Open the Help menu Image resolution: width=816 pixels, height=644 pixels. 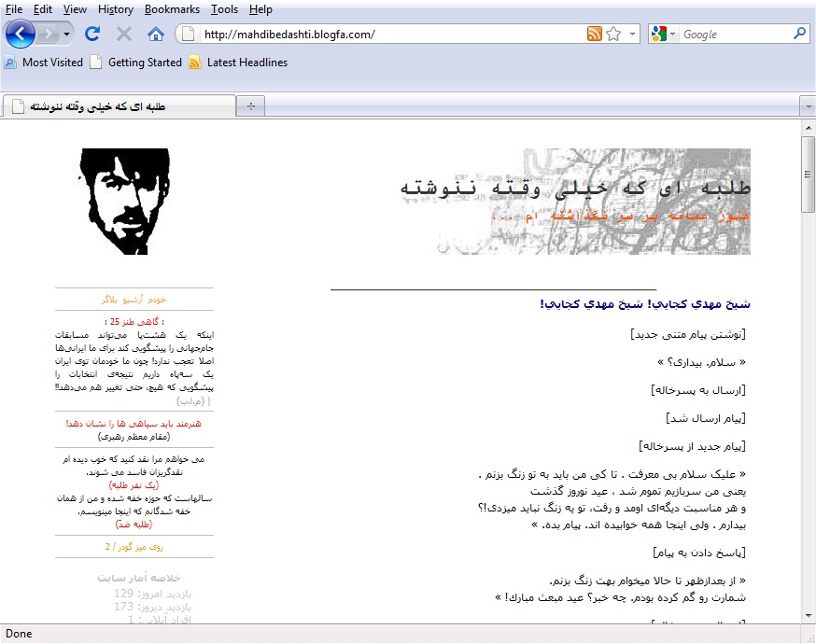pos(260,9)
